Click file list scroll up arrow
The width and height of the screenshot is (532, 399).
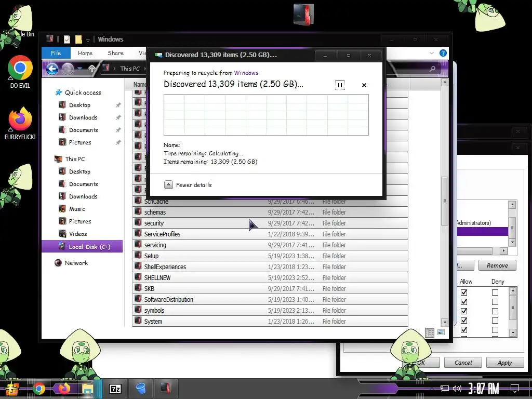click(445, 83)
